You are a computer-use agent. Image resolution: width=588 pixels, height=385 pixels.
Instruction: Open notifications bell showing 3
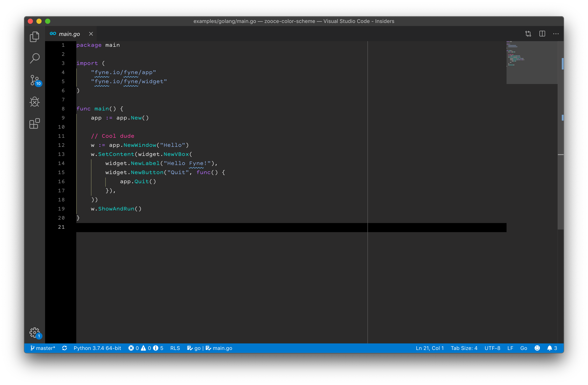click(552, 348)
